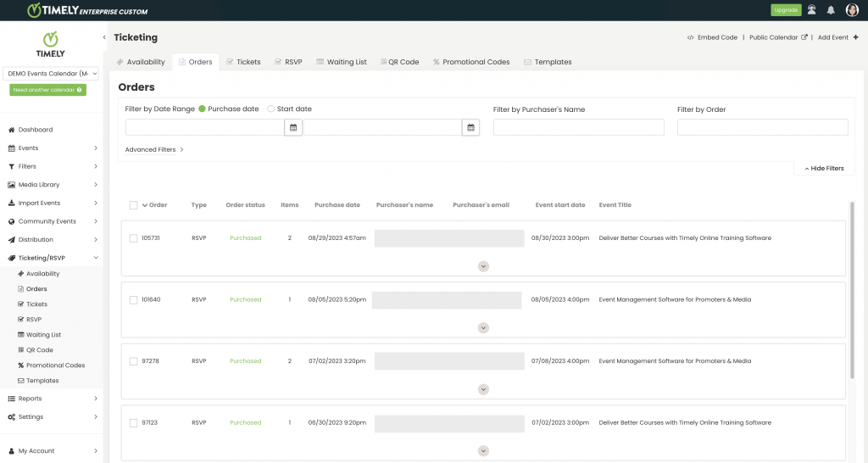Switch to the Templates tab
Viewport: 868px width, 463px height.
548,62
